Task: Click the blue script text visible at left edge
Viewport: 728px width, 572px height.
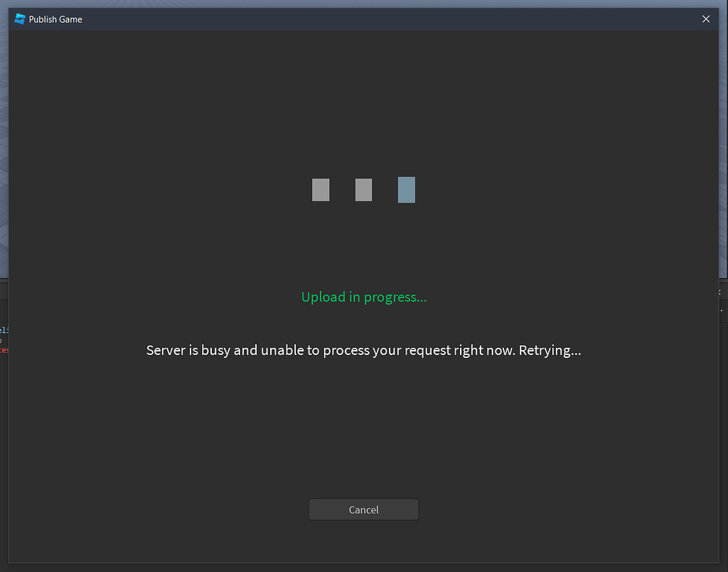Action: pos(3,332)
